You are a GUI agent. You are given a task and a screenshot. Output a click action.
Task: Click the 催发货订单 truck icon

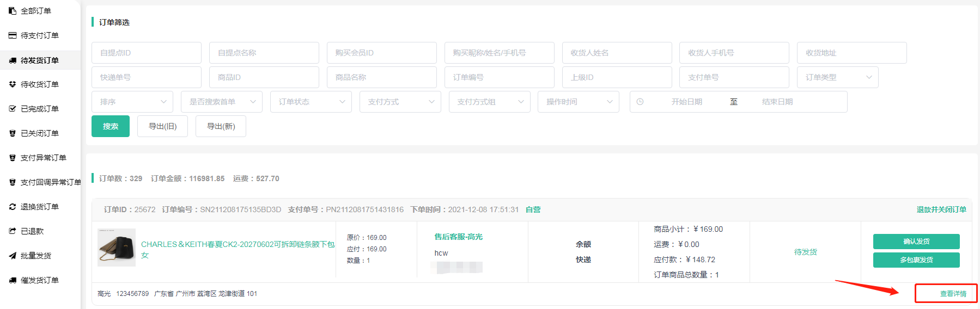pos(13,280)
